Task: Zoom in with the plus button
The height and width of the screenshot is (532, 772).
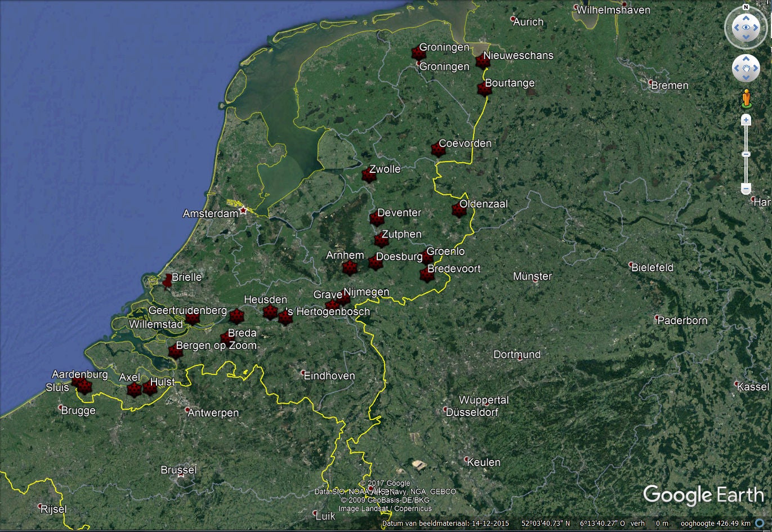Action: coord(746,120)
